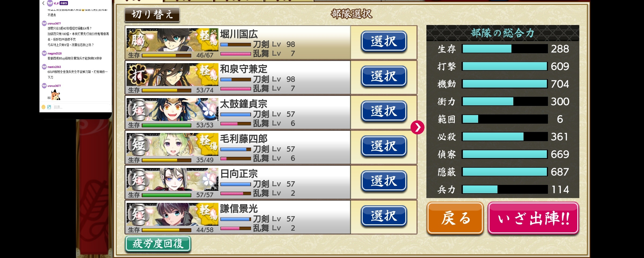Open the emoji picker in chat reply
644x258 pixels.
(x=43, y=107)
